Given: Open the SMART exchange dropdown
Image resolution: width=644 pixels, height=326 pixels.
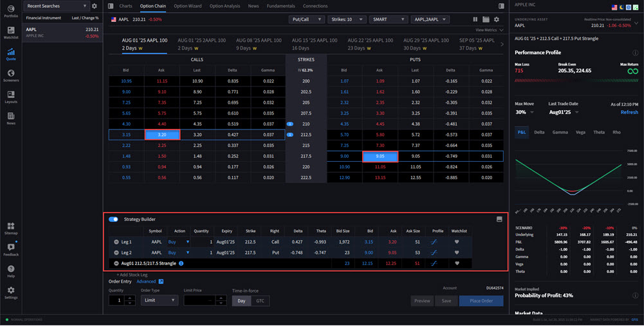Looking at the screenshot, I should pyautogui.click(x=389, y=19).
